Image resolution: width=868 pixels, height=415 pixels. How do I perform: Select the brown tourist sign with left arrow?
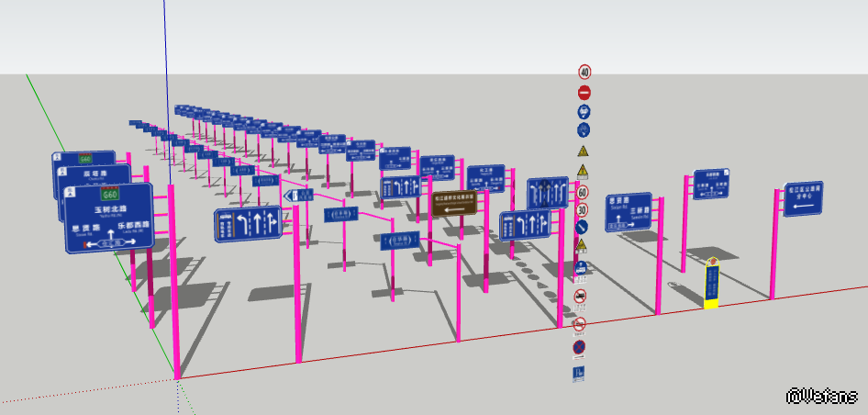pyautogui.click(x=454, y=203)
